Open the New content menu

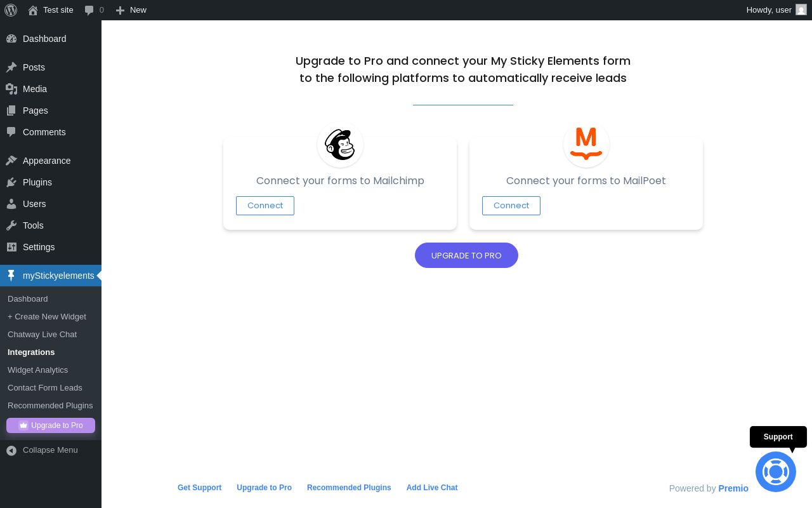[x=131, y=10]
